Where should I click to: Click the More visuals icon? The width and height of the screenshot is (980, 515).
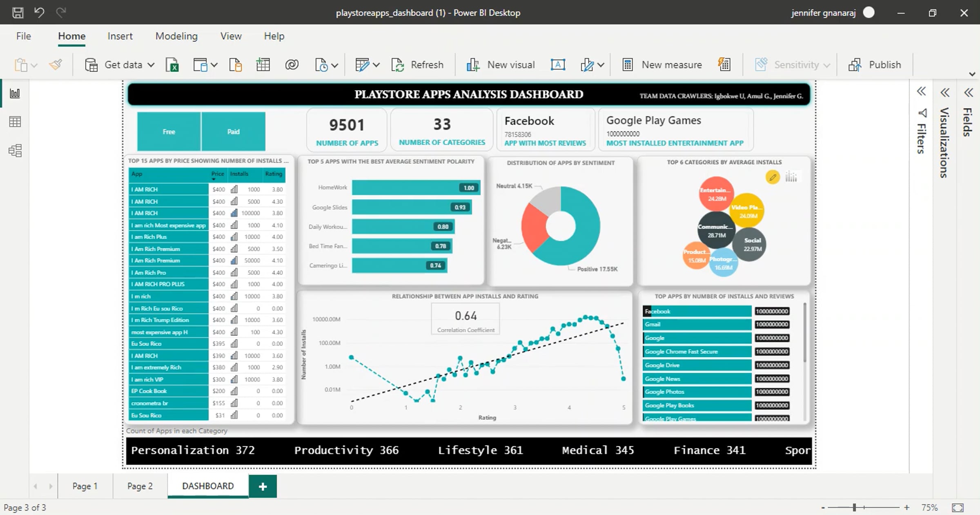(587, 65)
